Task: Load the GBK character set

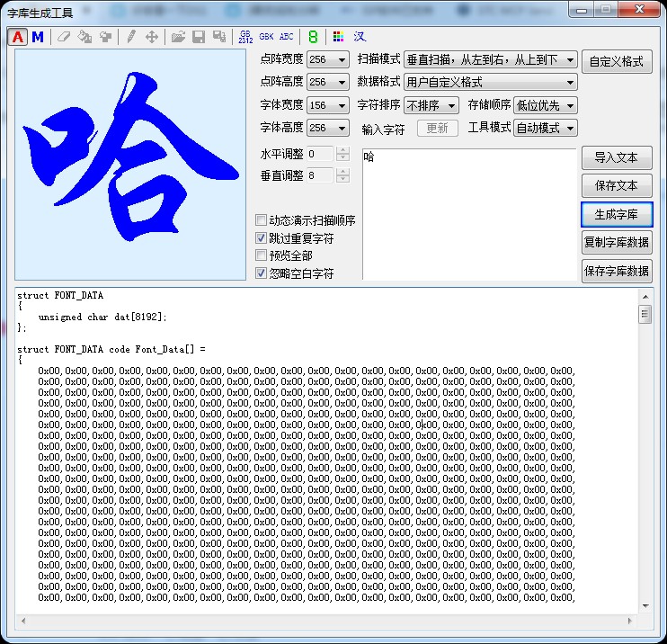Action: tap(266, 37)
